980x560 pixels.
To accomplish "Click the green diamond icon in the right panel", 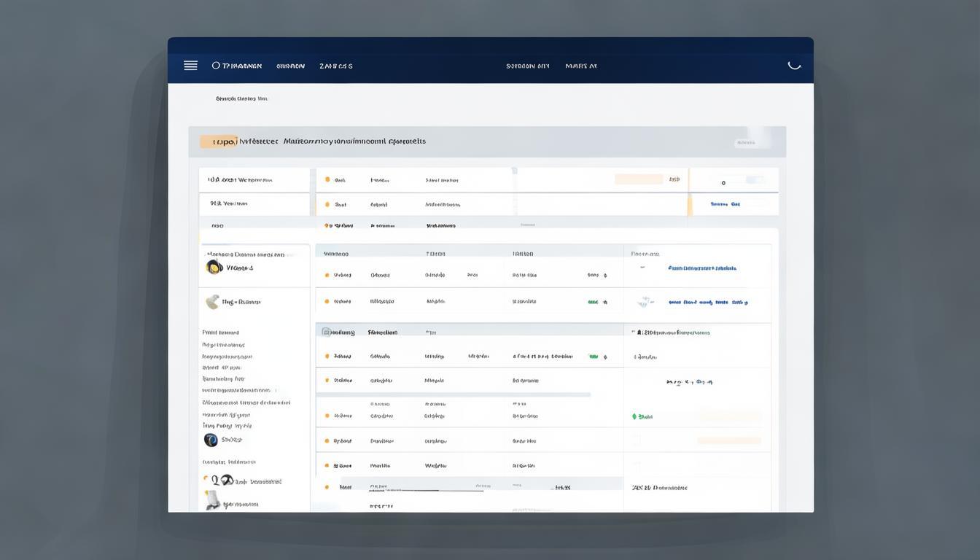I will (634, 416).
